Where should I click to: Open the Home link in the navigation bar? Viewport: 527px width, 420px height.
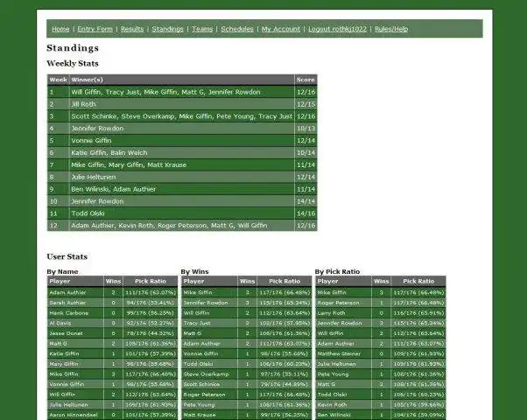[x=60, y=29]
